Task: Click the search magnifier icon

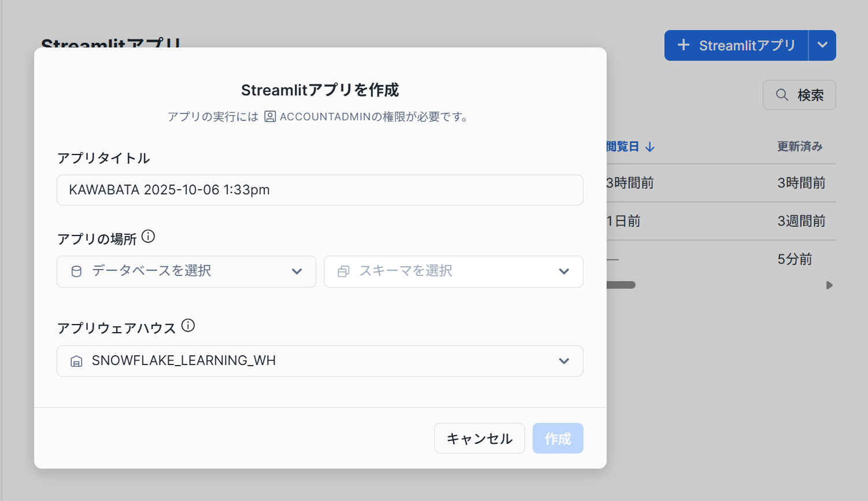Action: click(782, 95)
